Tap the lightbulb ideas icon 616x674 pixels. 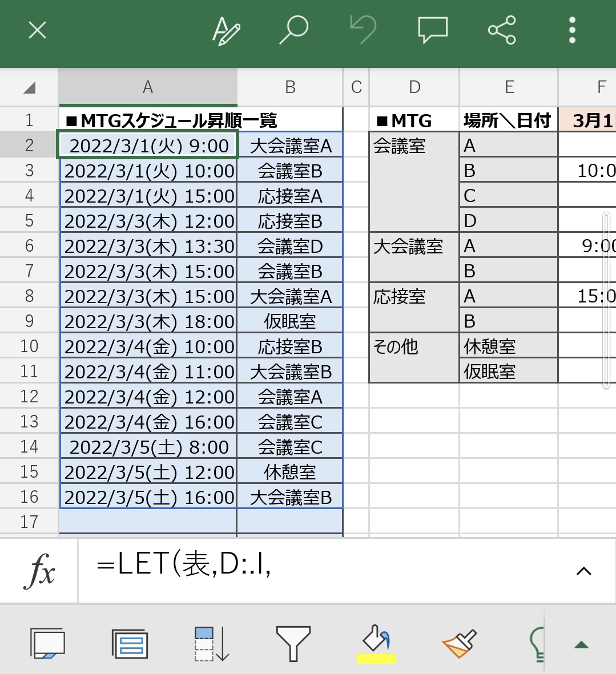537,644
